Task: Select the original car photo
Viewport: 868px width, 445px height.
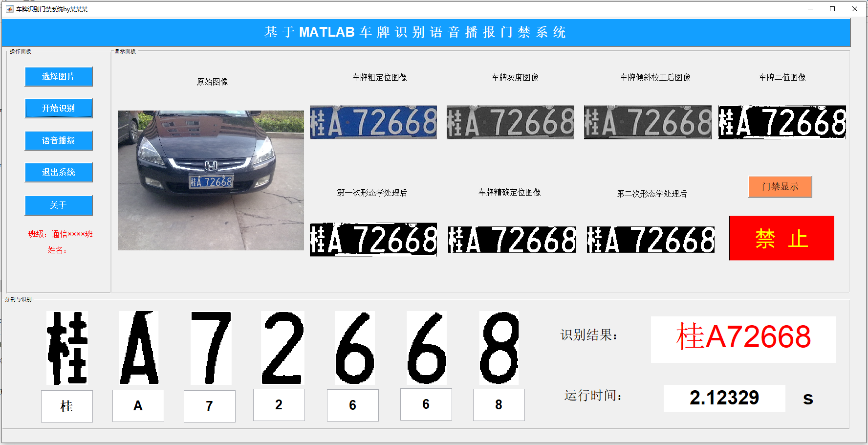Action: (x=211, y=180)
